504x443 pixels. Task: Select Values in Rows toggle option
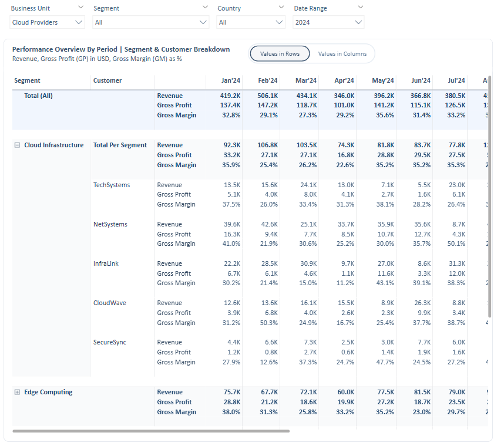click(280, 53)
